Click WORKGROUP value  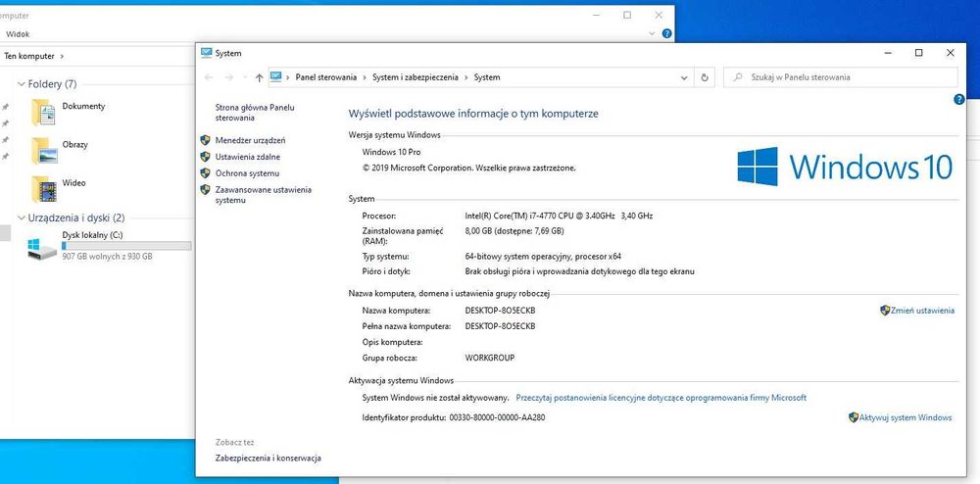coord(490,358)
